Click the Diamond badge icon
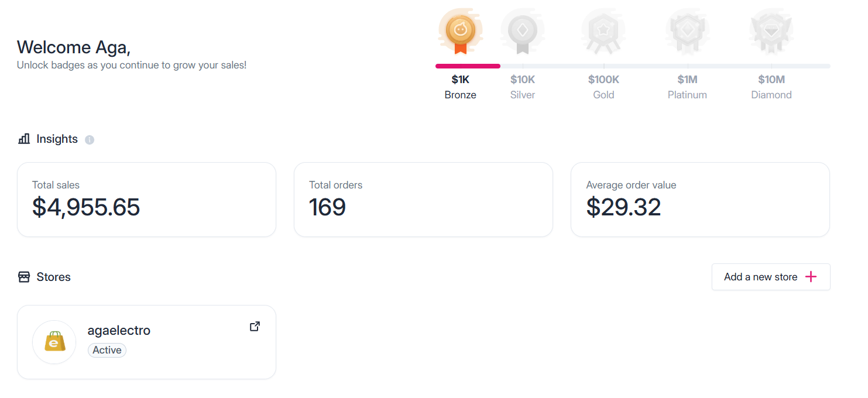The width and height of the screenshot is (868, 398). click(771, 32)
